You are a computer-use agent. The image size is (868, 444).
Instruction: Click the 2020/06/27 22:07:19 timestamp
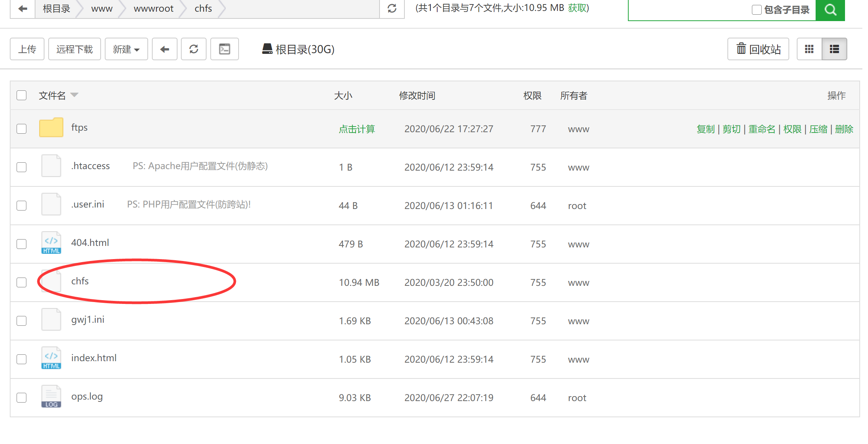pyautogui.click(x=449, y=398)
